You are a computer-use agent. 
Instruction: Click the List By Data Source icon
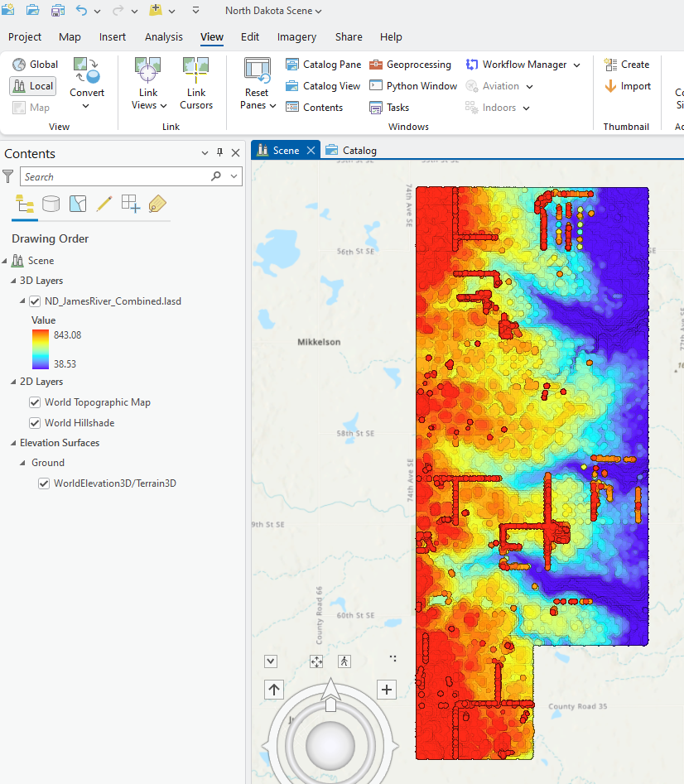tap(51, 204)
